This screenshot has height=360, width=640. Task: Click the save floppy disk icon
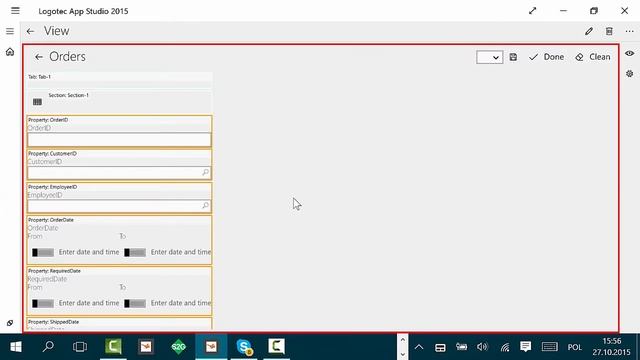click(513, 57)
